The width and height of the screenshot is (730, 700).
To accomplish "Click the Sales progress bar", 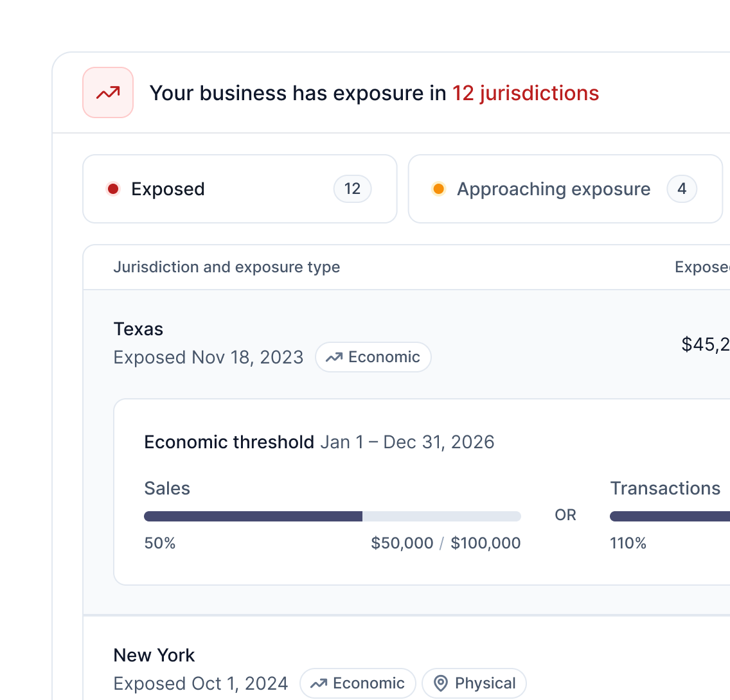I will (332, 516).
